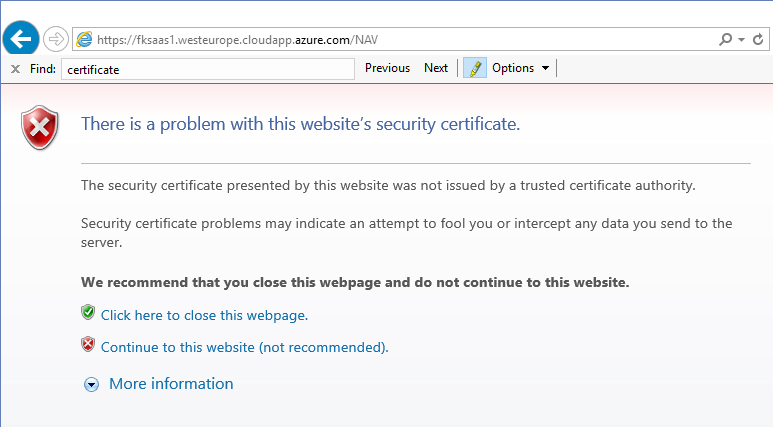The image size is (773, 427).
Task: Click the large red shield error icon
Action: 41,128
